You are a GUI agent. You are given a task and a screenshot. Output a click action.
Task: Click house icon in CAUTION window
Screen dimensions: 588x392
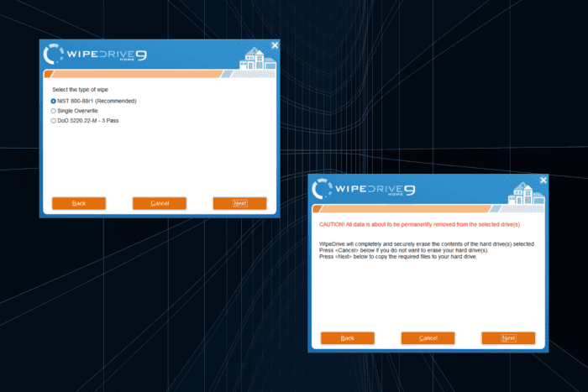(526, 193)
